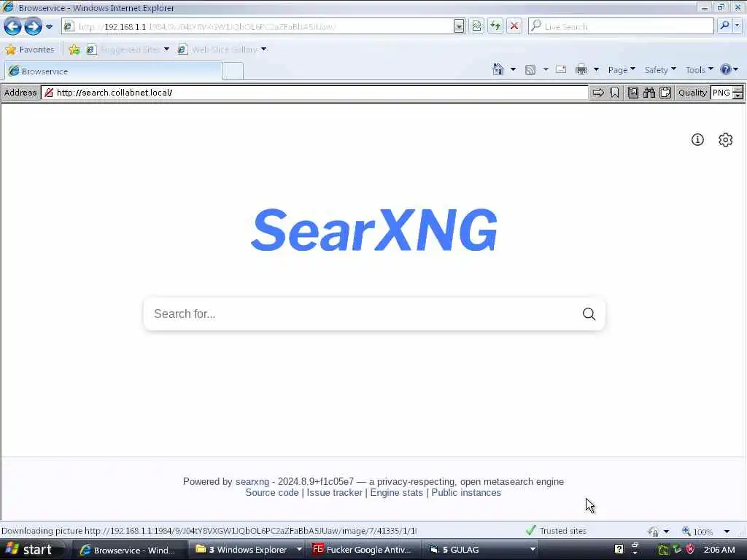Click the Print icon

tap(581, 70)
